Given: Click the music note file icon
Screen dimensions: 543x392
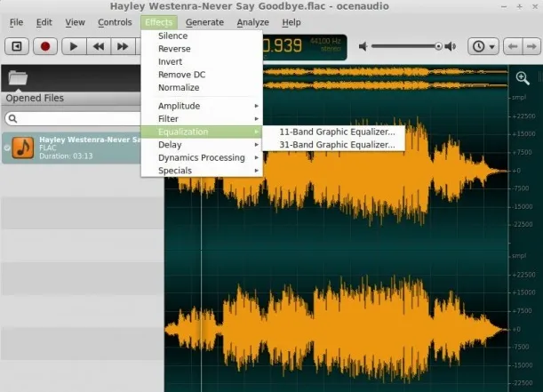Looking at the screenshot, I should click(23, 148).
